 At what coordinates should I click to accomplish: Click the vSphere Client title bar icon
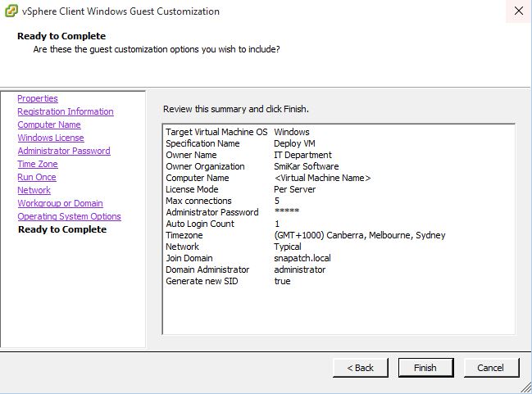(x=11, y=11)
